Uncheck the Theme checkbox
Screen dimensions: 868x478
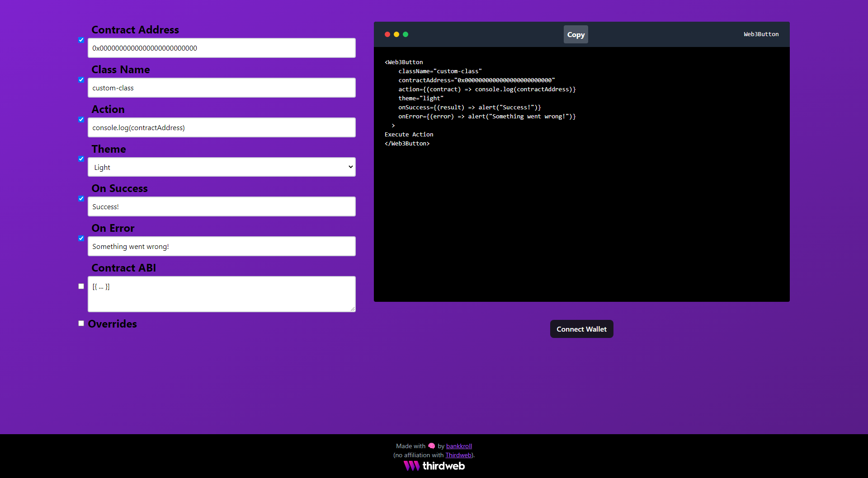coord(81,159)
